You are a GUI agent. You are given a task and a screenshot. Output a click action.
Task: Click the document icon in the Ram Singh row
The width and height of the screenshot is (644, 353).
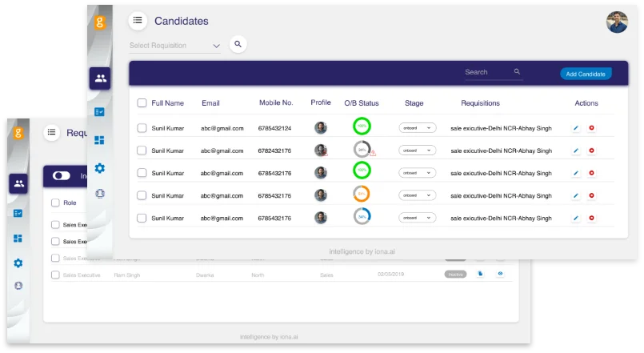point(480,274)
